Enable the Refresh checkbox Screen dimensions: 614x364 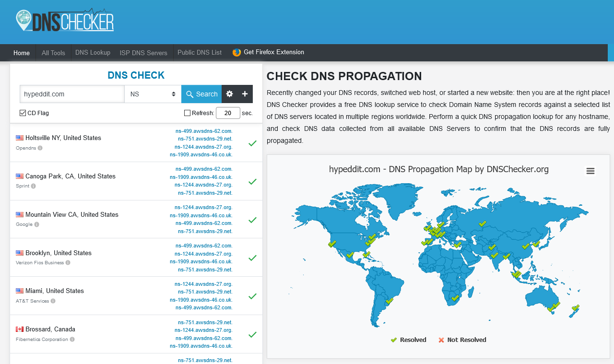pyautogui.click(x=187, y=113)
